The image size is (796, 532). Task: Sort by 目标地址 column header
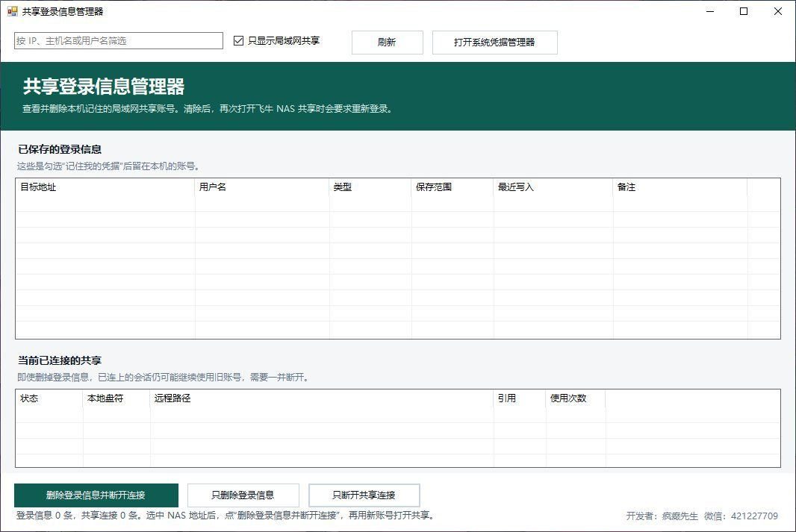(x=105, y=187)
